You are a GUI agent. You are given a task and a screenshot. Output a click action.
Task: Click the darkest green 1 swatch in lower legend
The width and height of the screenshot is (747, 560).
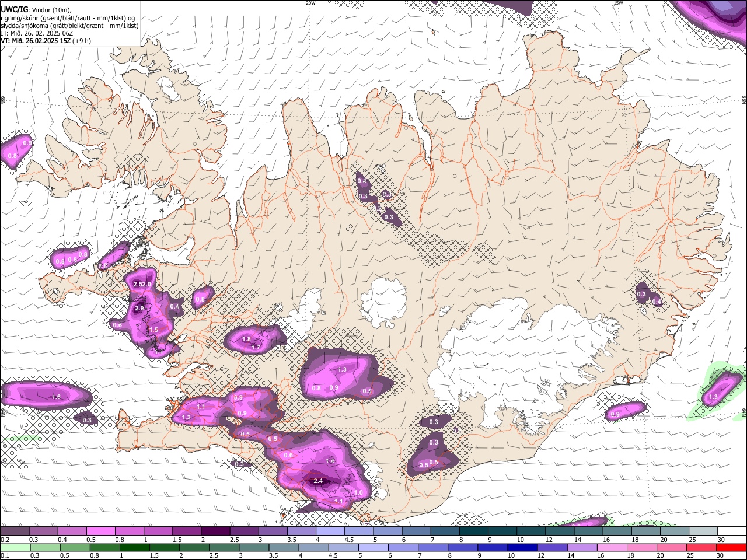click(x=134, y=548)
